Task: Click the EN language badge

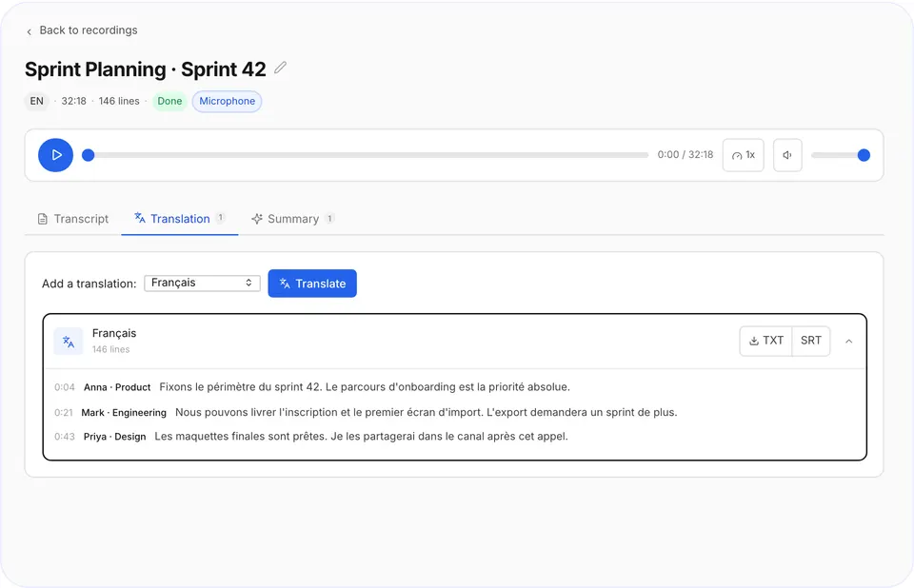Action: click(x=37, y=101)
